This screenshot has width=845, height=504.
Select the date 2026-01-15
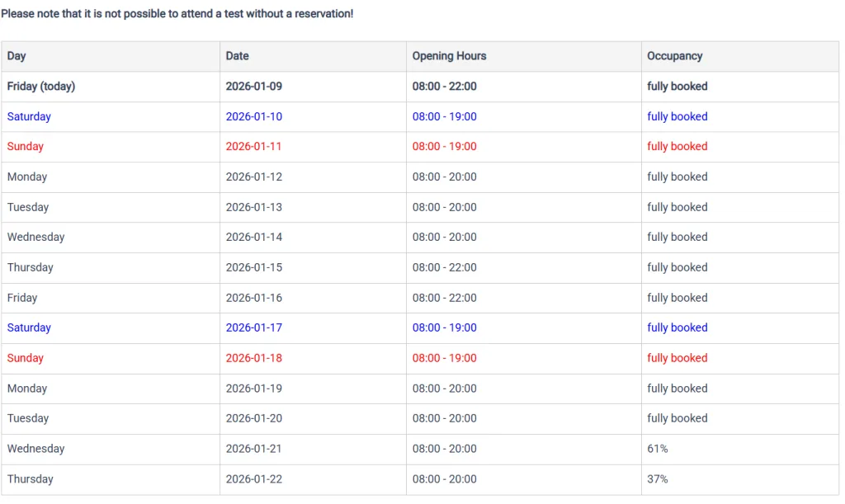click(253, 267)
